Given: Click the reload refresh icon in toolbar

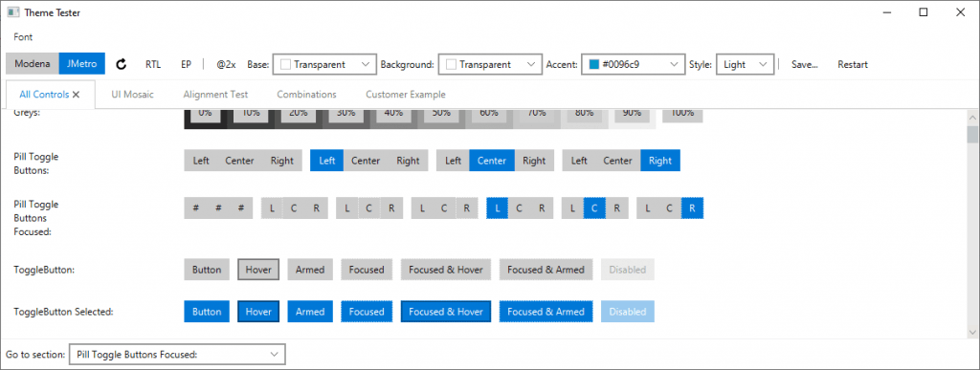Looking at the screenshot, I should [x=122, y=64].
